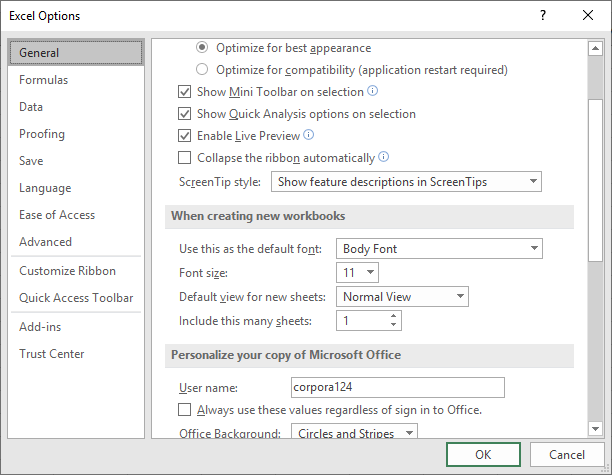Image resolution: width=612 pixels, height=475 pixels.
Task: Go to Customize Ribbon settings
Action: (76, 270)
